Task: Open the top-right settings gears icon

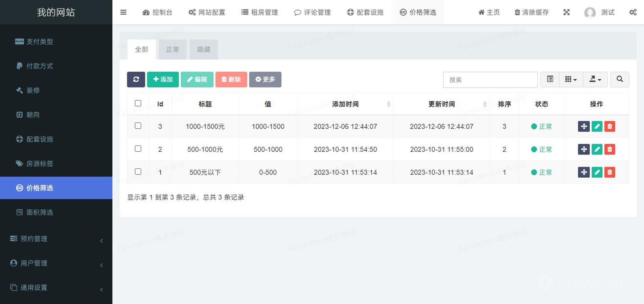Action: [x=633, y=12]
